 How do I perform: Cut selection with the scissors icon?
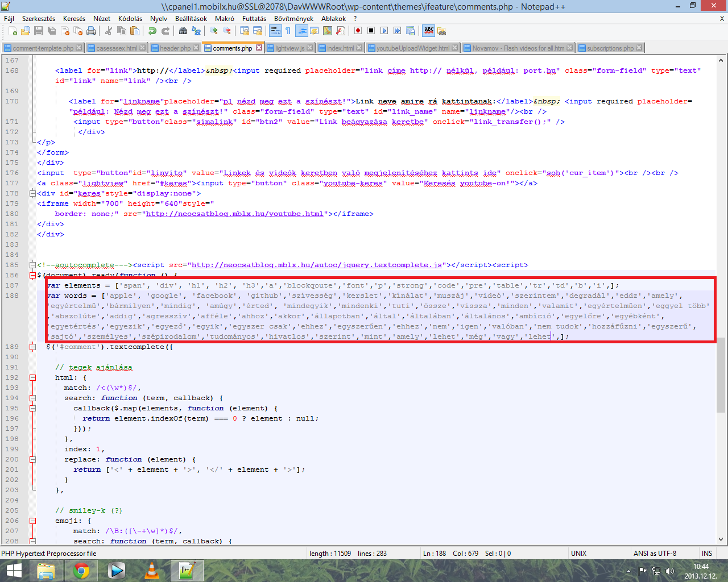point(109,31)
